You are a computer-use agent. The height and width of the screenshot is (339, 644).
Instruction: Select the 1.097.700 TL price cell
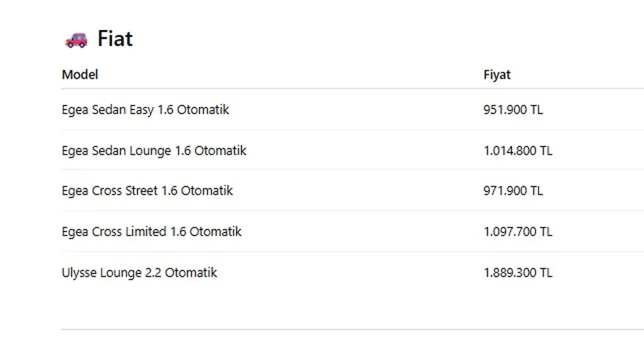point(518,231)
